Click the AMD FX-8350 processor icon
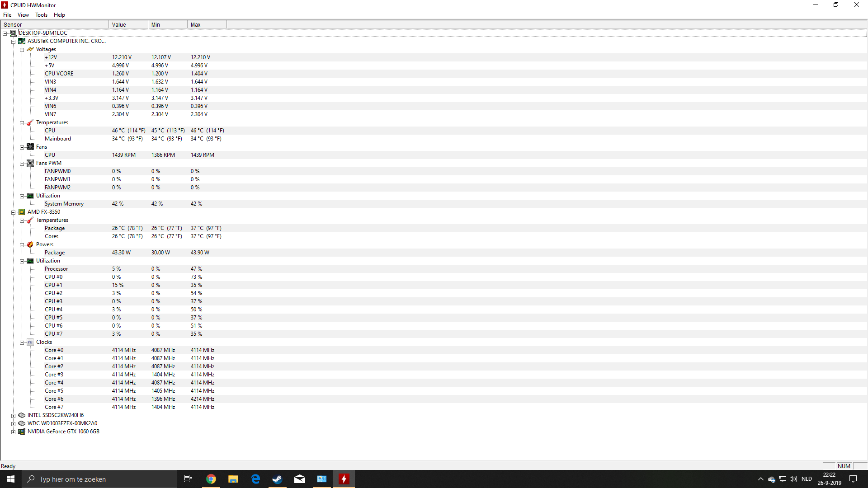This screenshot has width=868, height=488. (22, 212)
